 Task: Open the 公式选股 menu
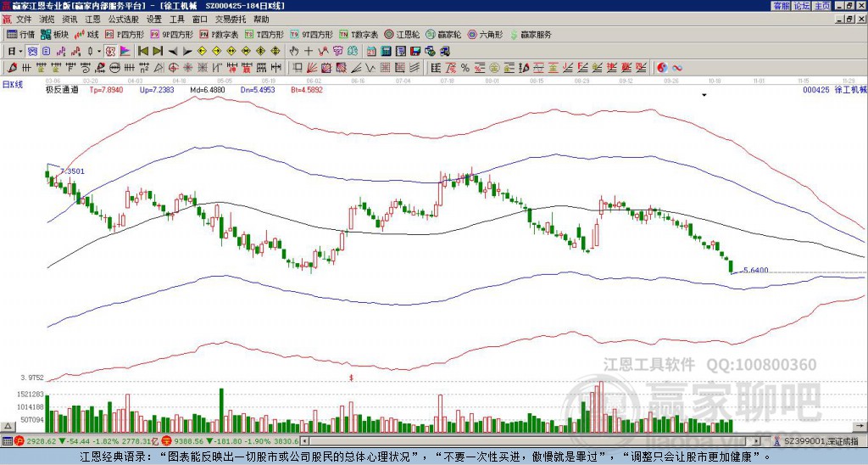(124, 19)
